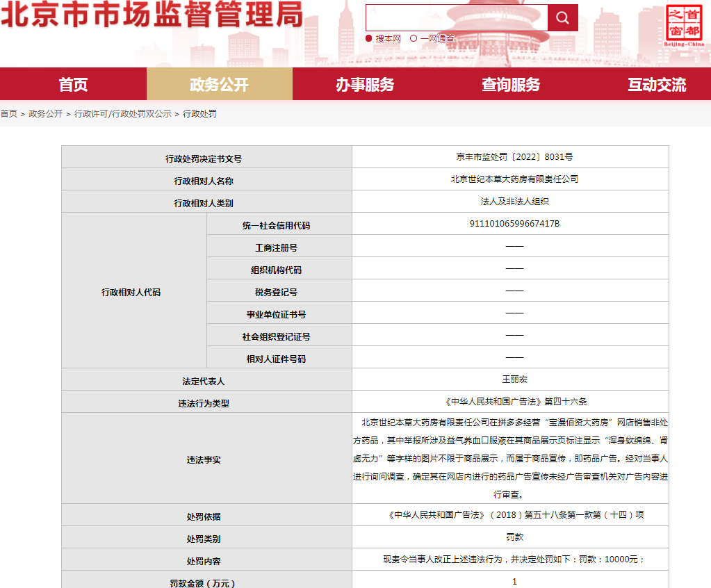The width and height of the screenshot is (711, 588).
Task: Open the 首页 navigation tab
Action: [73, 84]
